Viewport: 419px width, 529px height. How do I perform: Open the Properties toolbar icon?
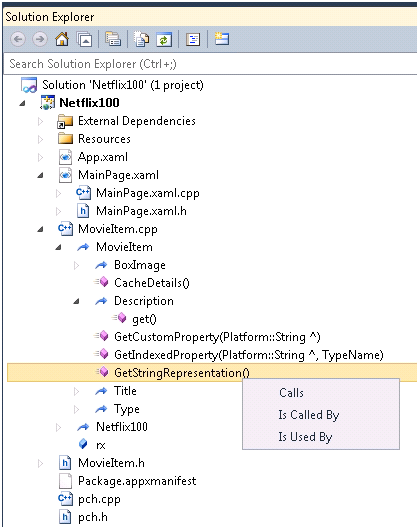click(193, 39)
